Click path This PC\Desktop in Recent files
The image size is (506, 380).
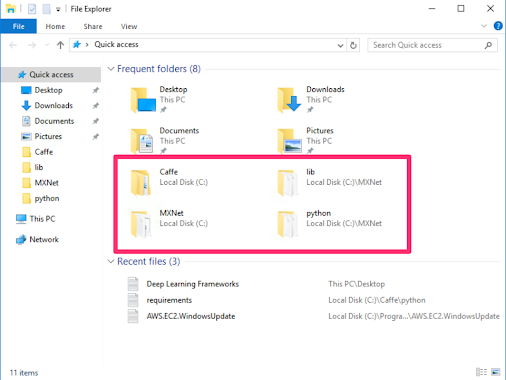coord(356,284)
